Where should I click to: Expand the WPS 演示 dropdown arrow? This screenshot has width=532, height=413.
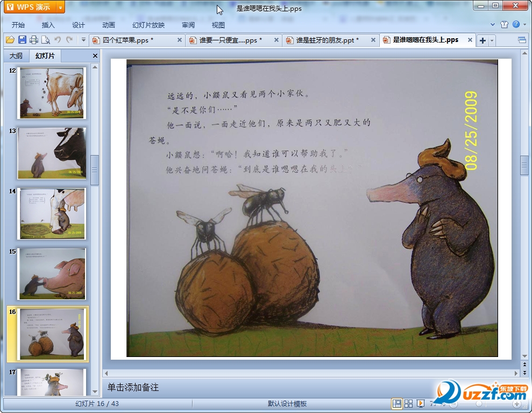click(x=60, y=7)
